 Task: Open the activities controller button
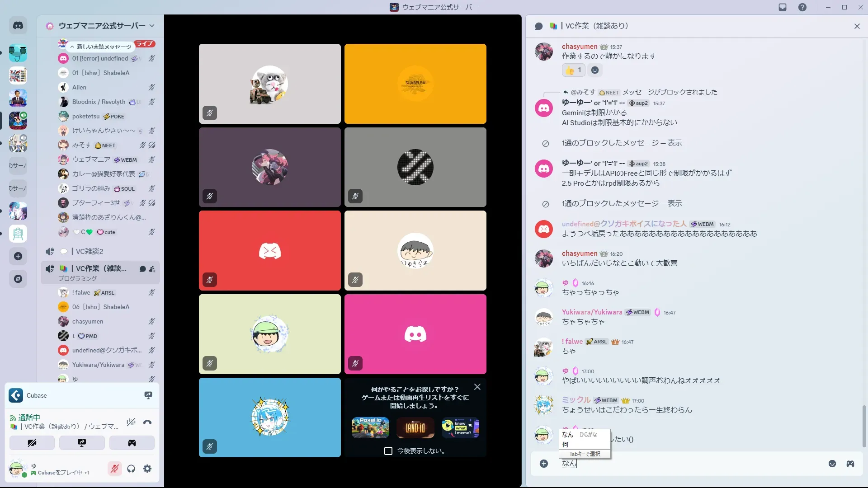tap(132, 443)
